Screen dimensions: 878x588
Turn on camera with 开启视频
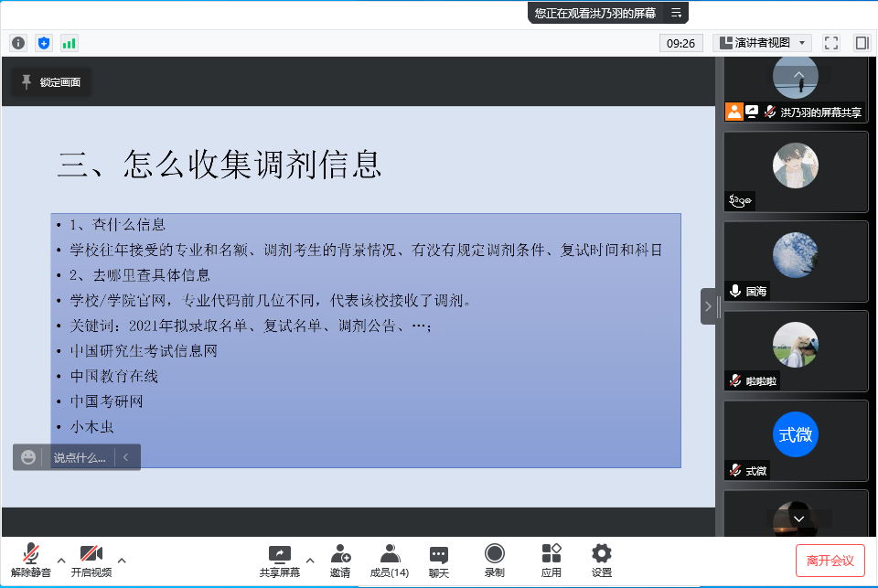coord(91,560)
